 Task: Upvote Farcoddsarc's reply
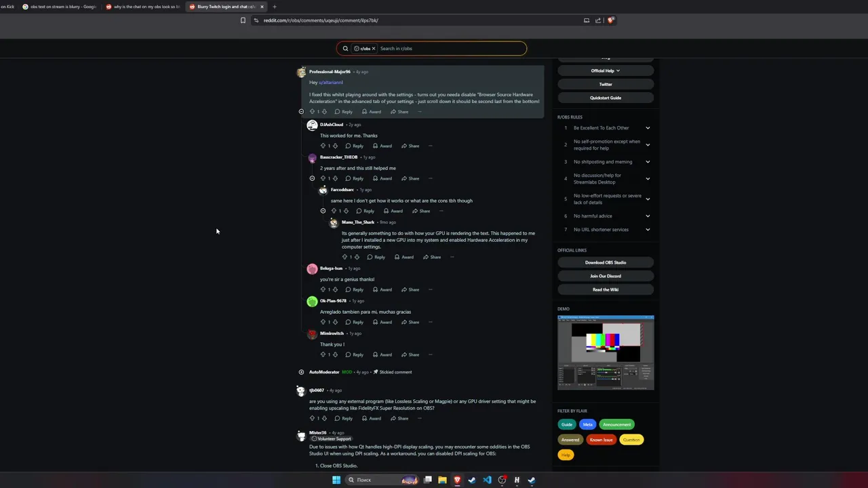point(334,211)
